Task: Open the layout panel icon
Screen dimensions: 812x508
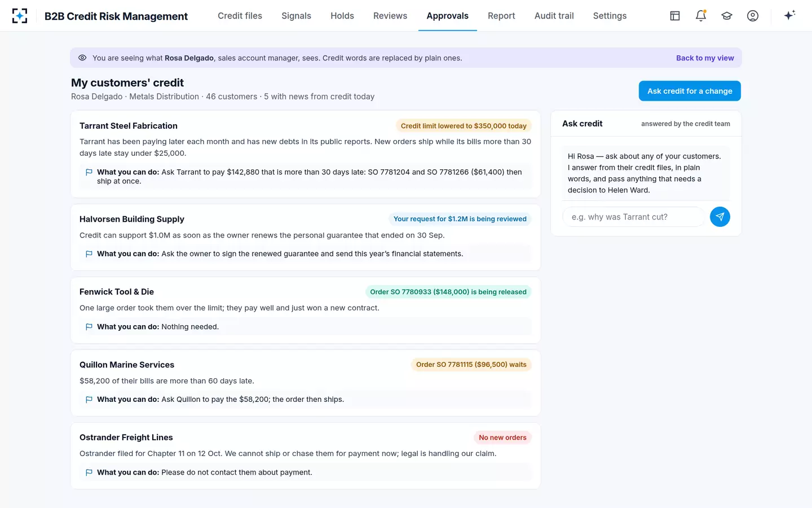Action: [675, 16]
